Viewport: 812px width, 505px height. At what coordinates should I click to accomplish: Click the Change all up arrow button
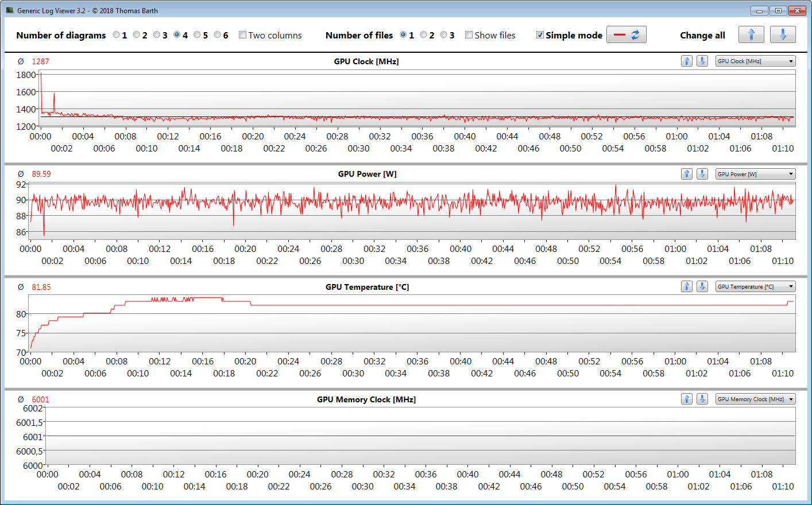(751, 35)
